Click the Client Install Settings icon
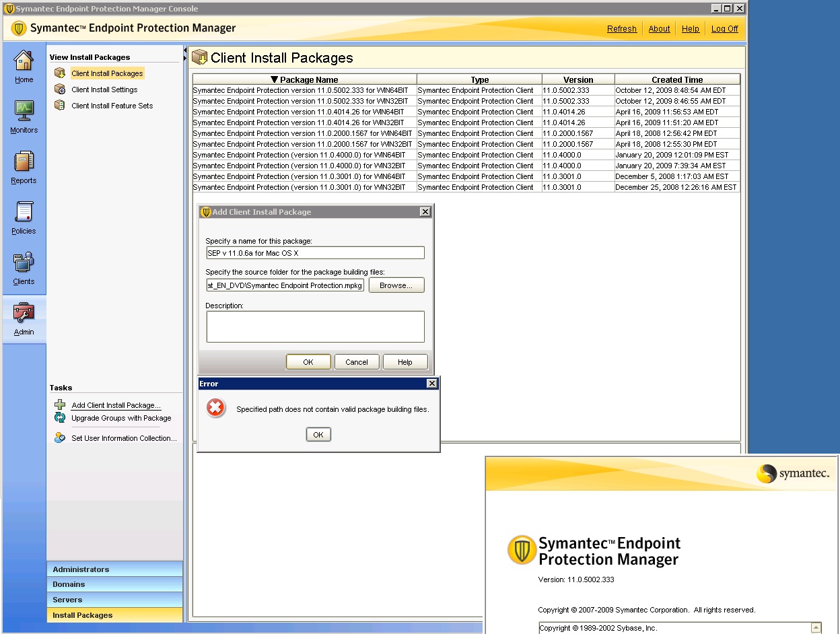The width and height of the screenshot is (840, 634). click(60, 89)
